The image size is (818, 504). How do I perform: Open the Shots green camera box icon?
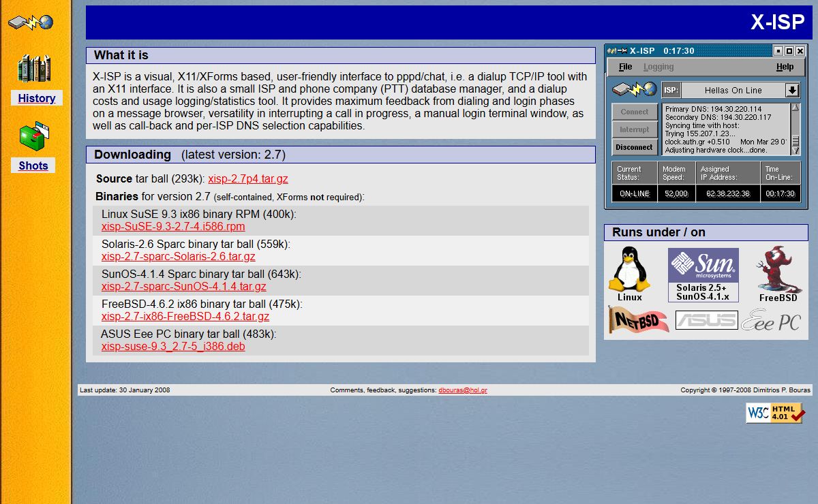(x=34, y=137)
